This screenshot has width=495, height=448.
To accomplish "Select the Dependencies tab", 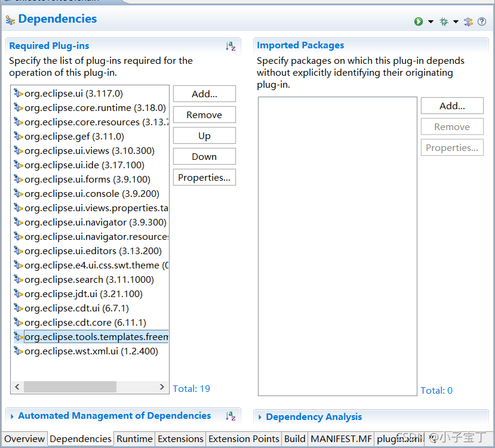I will (81, 439).
